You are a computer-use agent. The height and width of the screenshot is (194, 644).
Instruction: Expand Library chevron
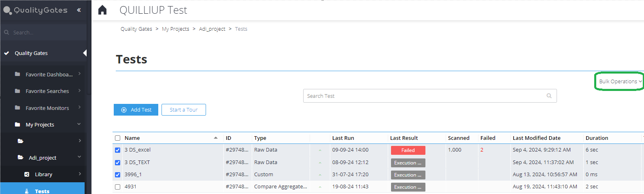pos(80,174)
